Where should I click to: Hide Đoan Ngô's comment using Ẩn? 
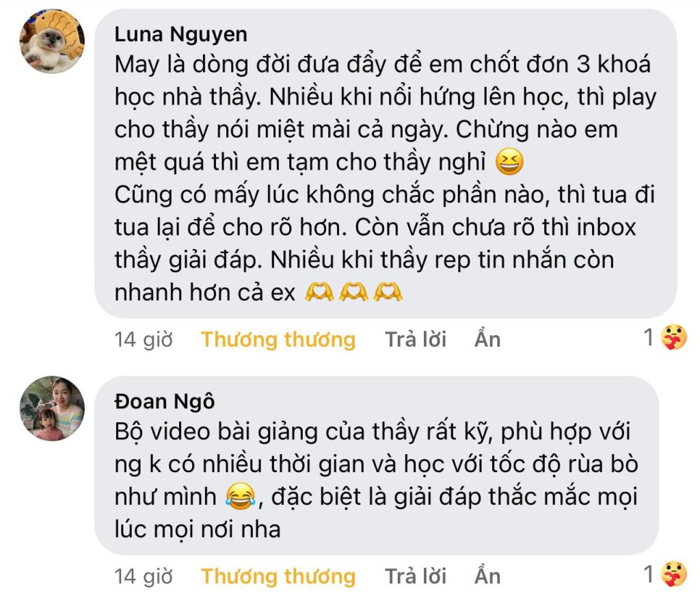click(x=487, y=576)
